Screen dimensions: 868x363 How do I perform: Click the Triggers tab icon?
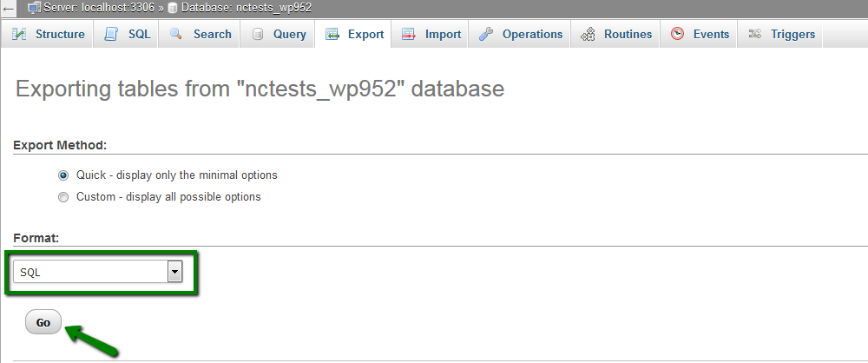[x=754, y=35]
